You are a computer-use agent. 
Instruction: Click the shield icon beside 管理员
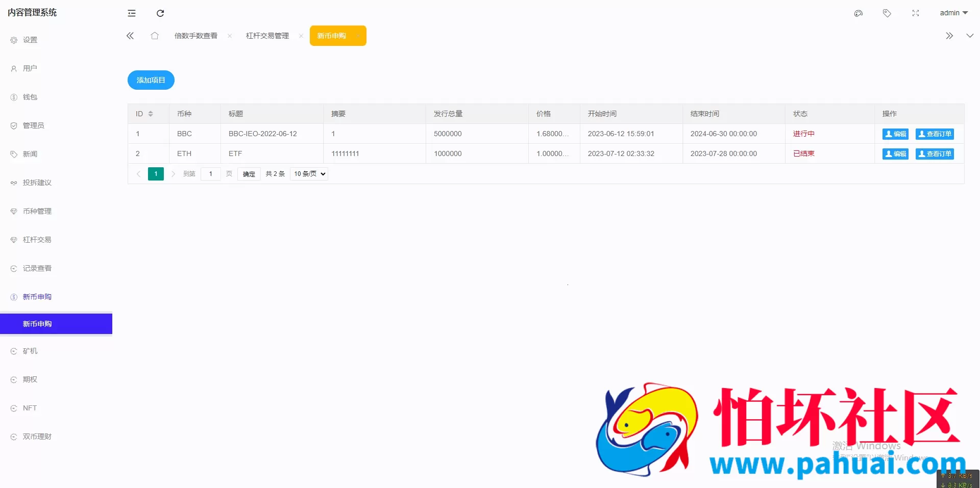pyautogui.click(x=14, y=125)
